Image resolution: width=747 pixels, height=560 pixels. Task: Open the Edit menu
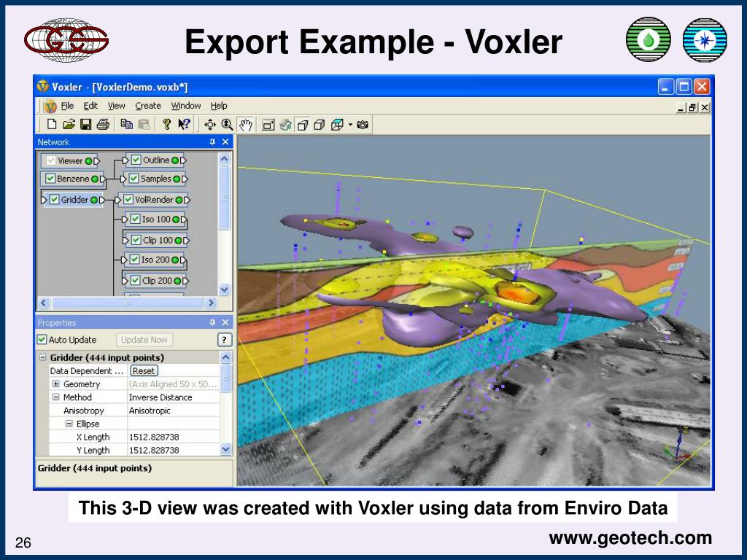(90, 106)
